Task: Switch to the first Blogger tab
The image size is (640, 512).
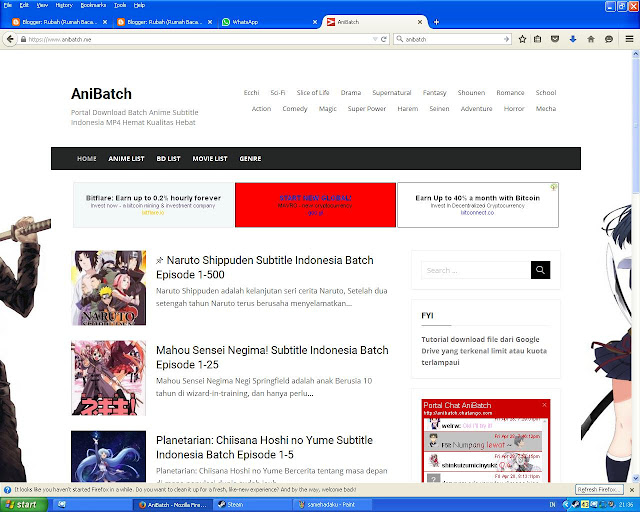Action: [x=57, y=22]
